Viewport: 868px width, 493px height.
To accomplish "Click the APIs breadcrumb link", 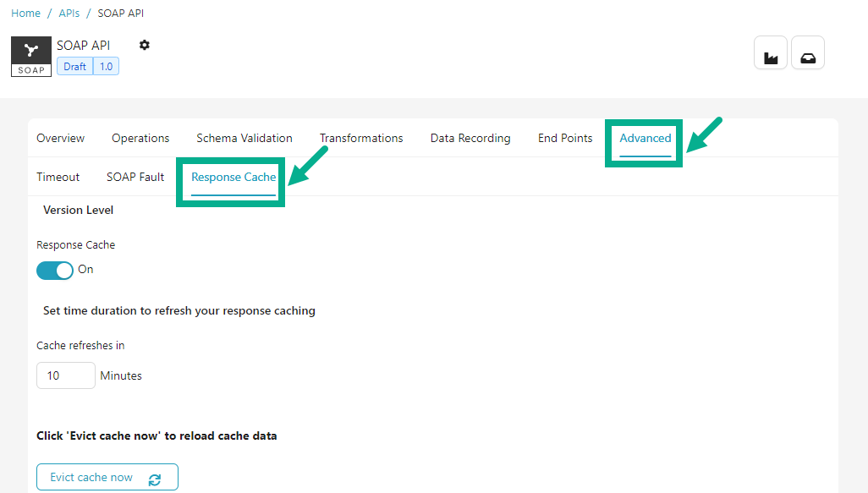I will click(x=69, y=14).
